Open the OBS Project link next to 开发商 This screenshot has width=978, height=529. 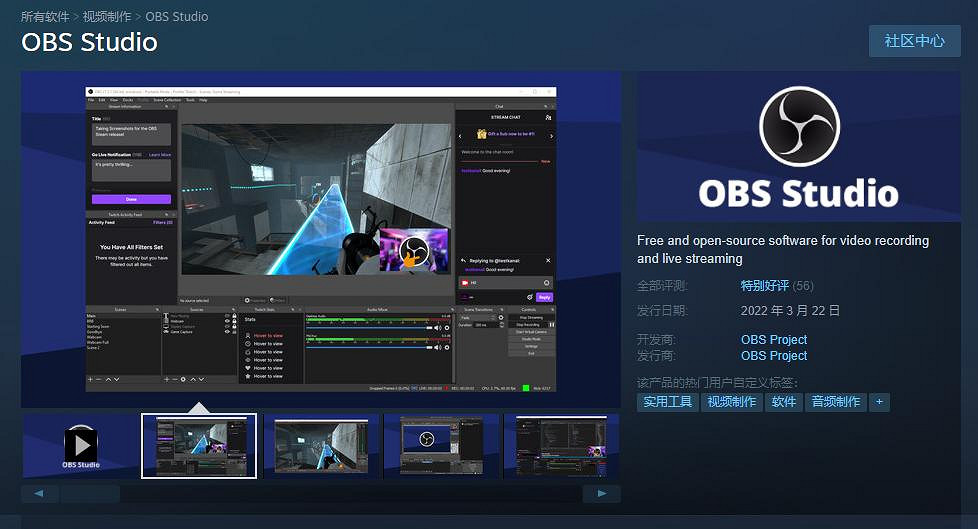pyautogui.click(x=773, y=340)
